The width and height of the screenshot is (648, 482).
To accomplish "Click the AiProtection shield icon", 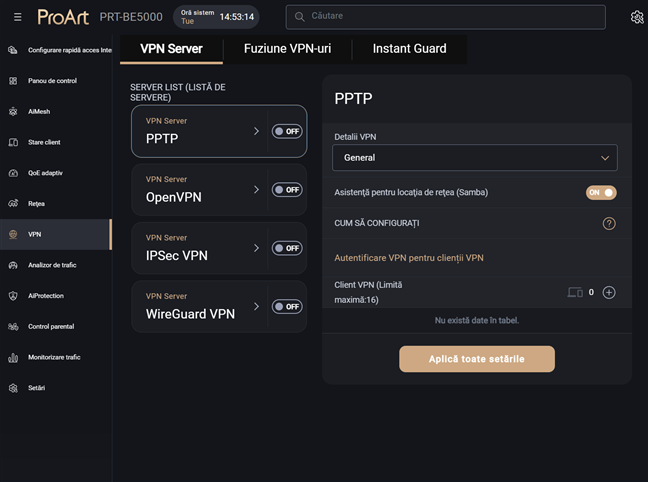I will pyautogui.click(x=13, y=296).
